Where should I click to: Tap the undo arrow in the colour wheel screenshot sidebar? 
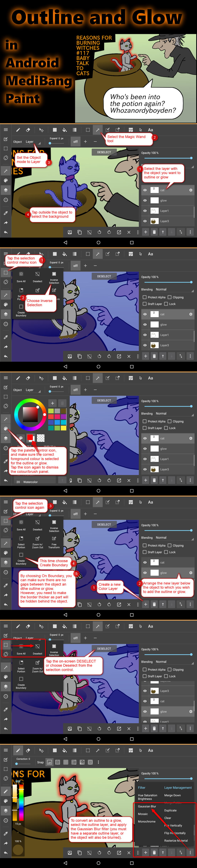click(x=6, y=480)
